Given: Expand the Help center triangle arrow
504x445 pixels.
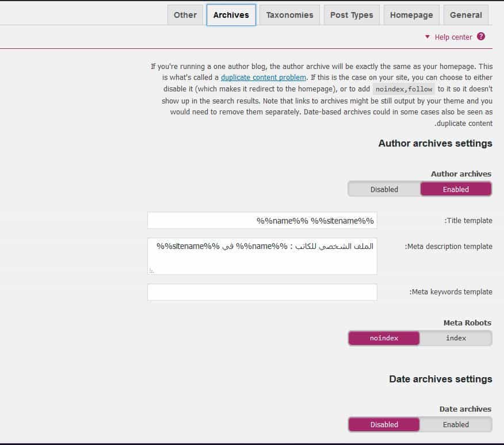Looking at the screenshot, I should coord(427,37).
